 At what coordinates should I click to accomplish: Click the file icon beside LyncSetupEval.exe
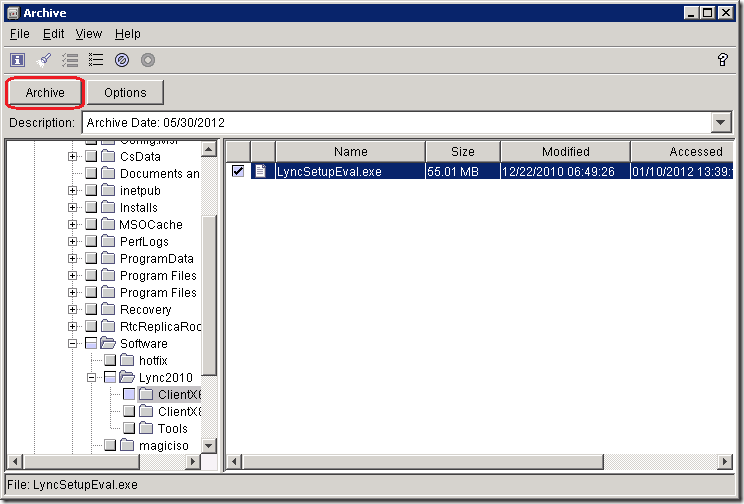pyautogui.click(x=261, y=171)
